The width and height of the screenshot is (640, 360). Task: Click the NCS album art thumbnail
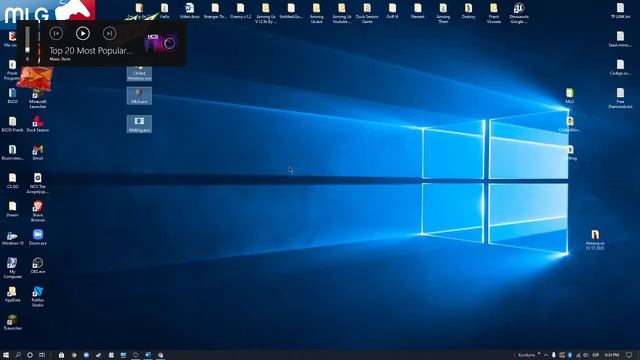161,43
